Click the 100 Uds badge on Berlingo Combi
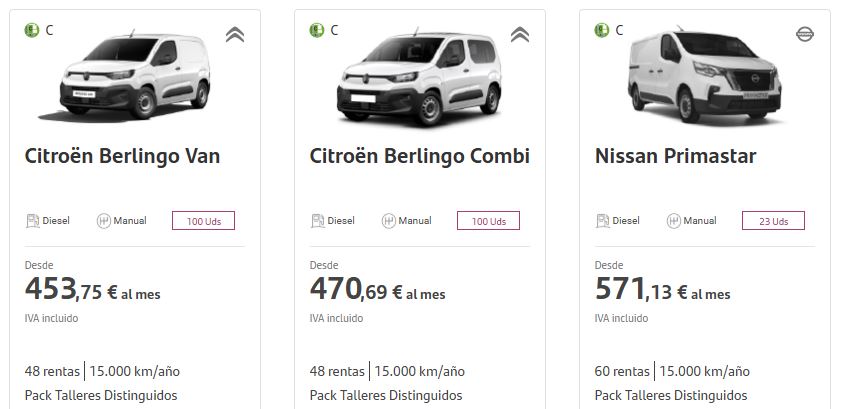 [488, 221]
